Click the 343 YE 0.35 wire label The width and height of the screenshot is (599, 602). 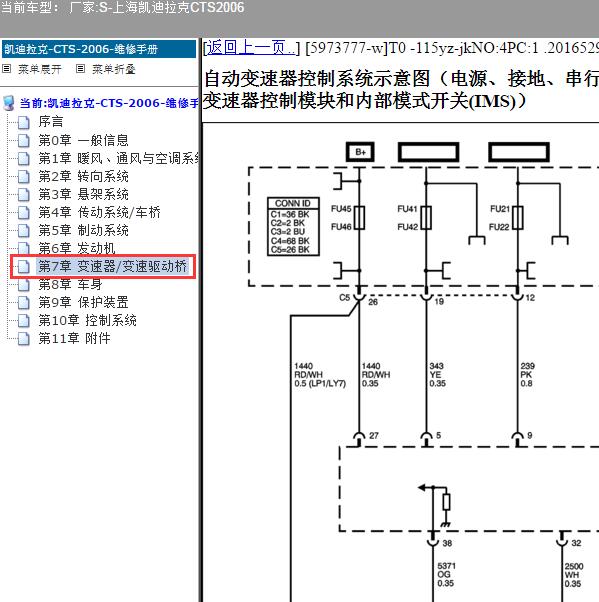point(437,375)
